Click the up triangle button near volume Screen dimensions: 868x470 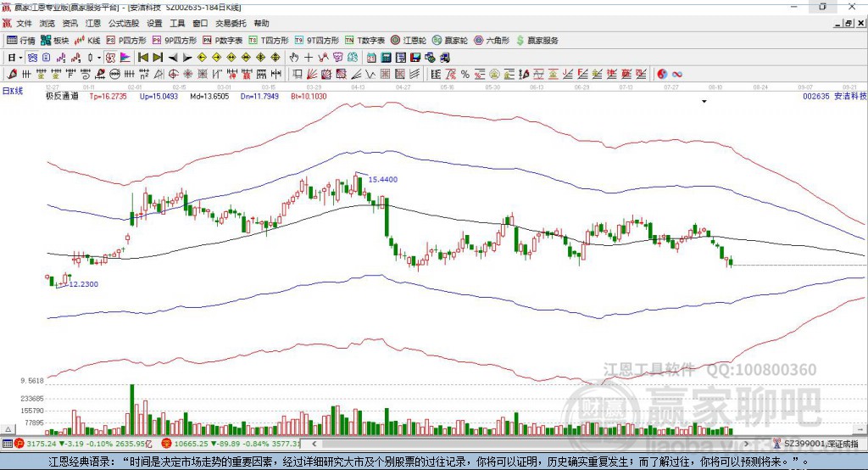tap(8, 429)
